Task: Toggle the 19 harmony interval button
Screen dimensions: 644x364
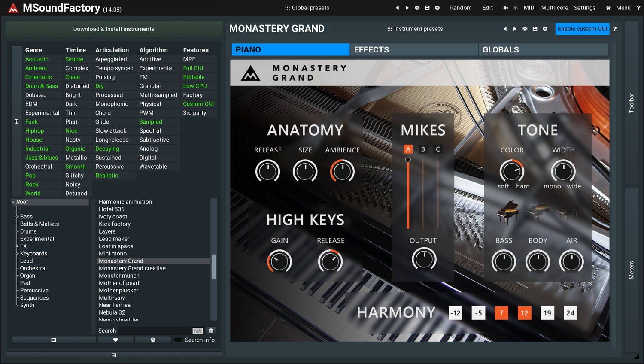Action: tap(547, 313)
